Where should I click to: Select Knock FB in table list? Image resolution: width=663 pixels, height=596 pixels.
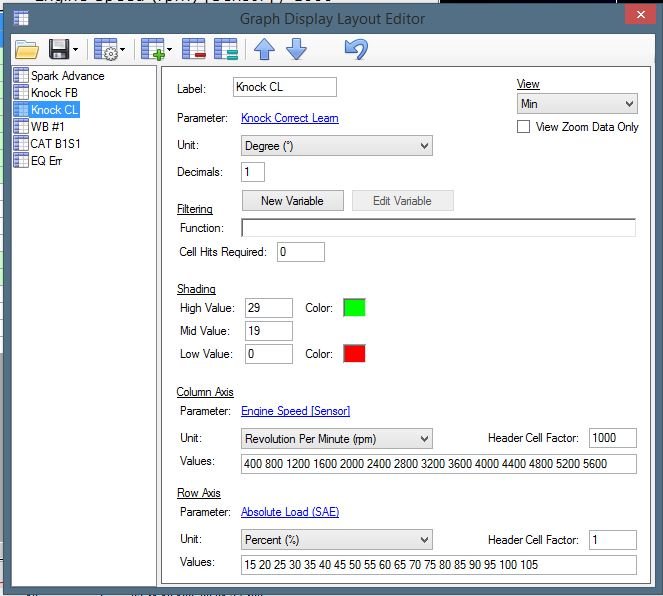coord(54,93)
